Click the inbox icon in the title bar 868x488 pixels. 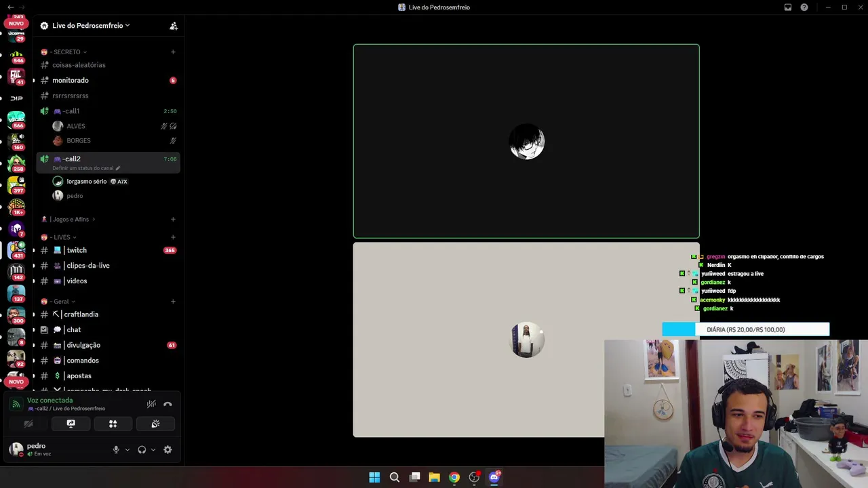(x=788, y=7)
